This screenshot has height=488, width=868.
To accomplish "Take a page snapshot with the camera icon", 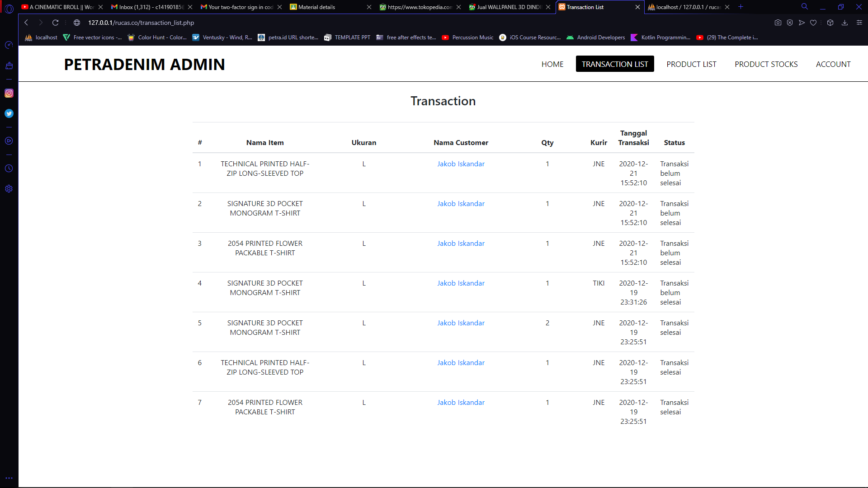I will [778, 23].
